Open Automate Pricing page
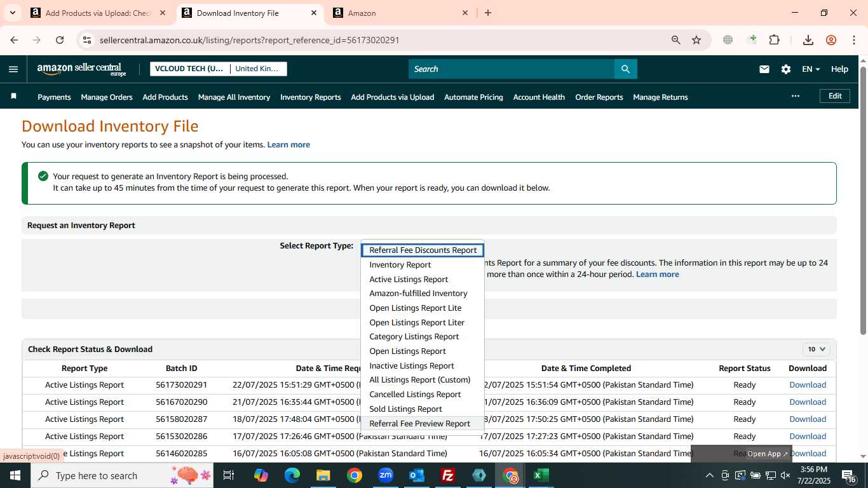The width and height of the screenshot is (868, 488). click(x=473, y=97)
